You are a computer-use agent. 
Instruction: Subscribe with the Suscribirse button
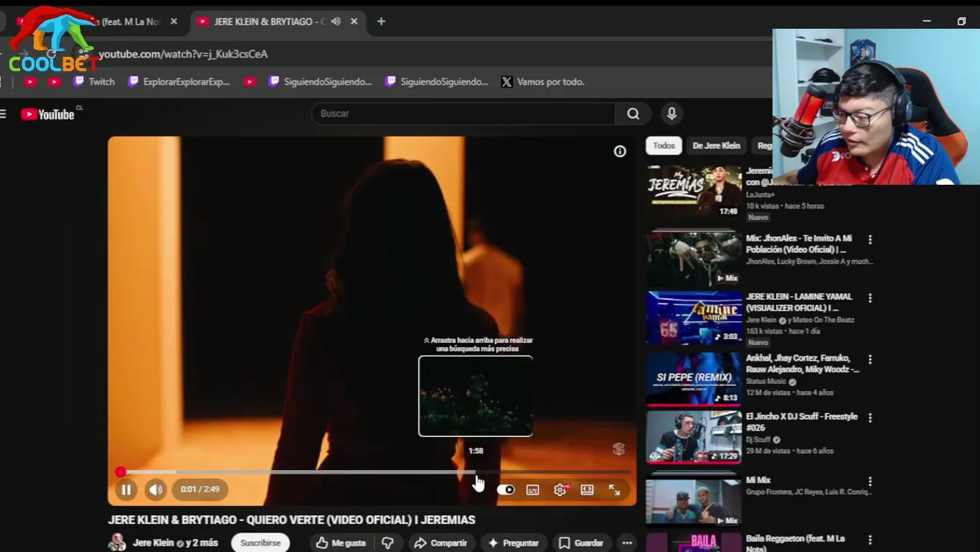[x=261, y=543]
